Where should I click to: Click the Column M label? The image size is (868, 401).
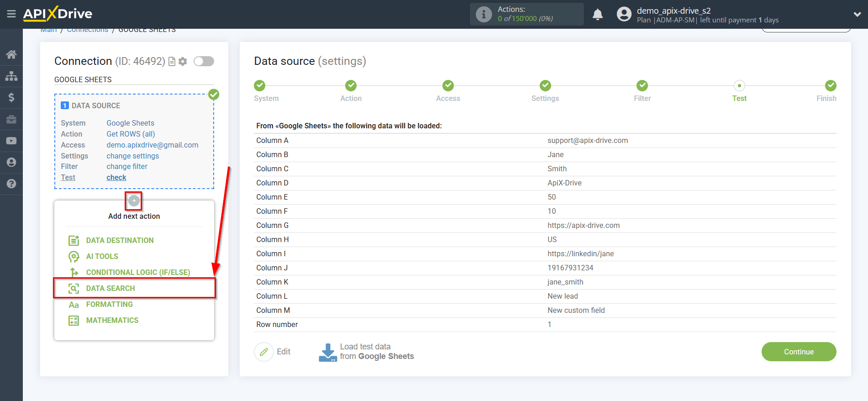[273, 311]
